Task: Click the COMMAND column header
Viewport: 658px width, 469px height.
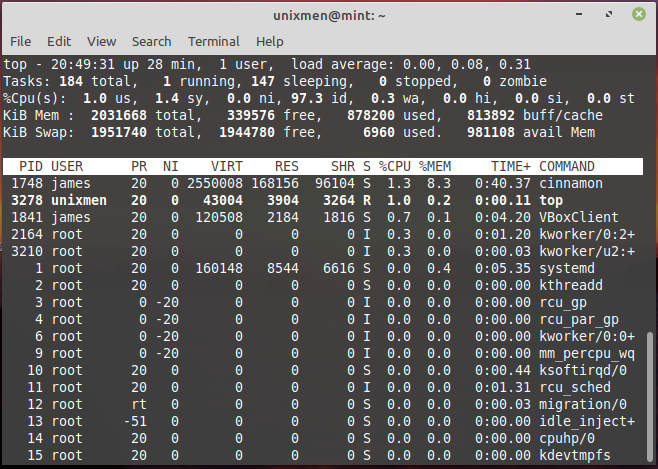Action: (x=567, y=167)
